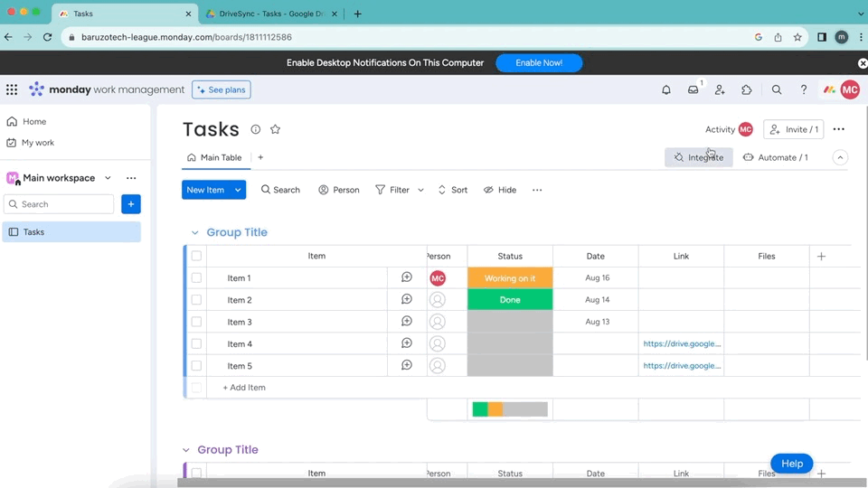Open New Item dropdown arrow
The width and height of the screenshot is (868, 488).
pyautogui.click(x=238, y=190)
